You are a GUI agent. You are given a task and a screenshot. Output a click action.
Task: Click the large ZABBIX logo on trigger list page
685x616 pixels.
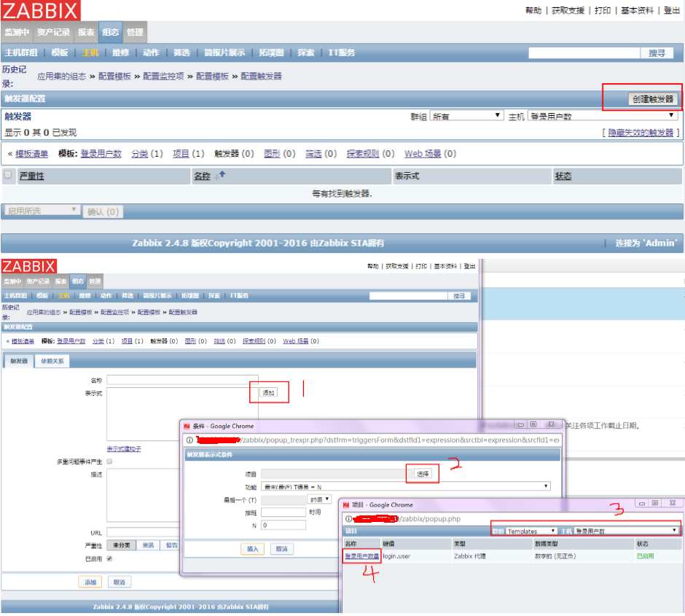click(x=41, y=10)
